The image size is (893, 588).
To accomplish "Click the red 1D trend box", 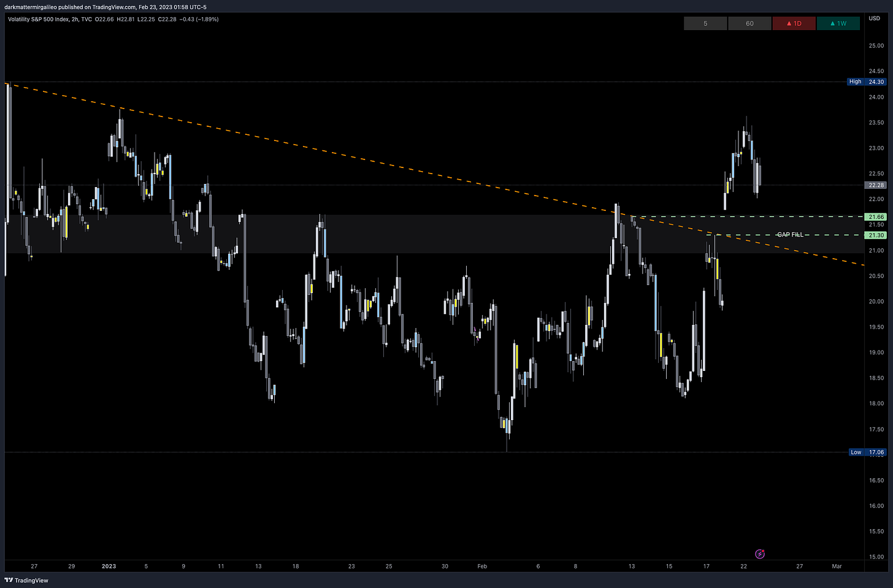I will pos(794,23).
